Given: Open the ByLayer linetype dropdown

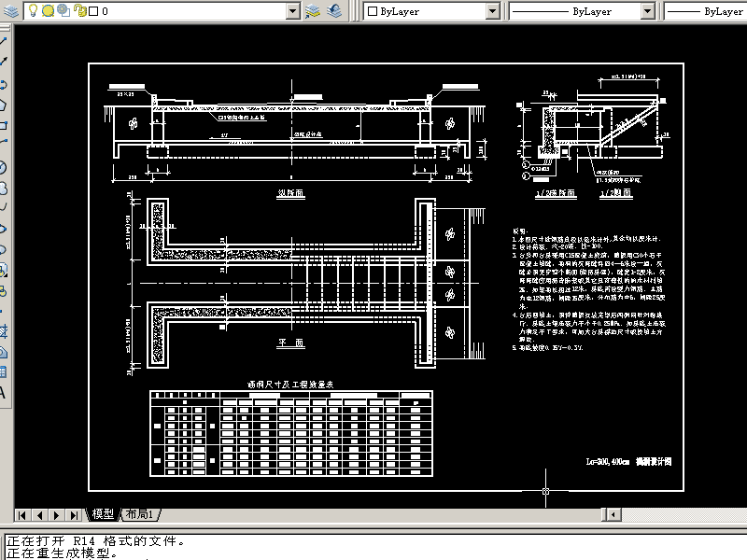Looking at the screenshot, I should click(x=647, y=11).
